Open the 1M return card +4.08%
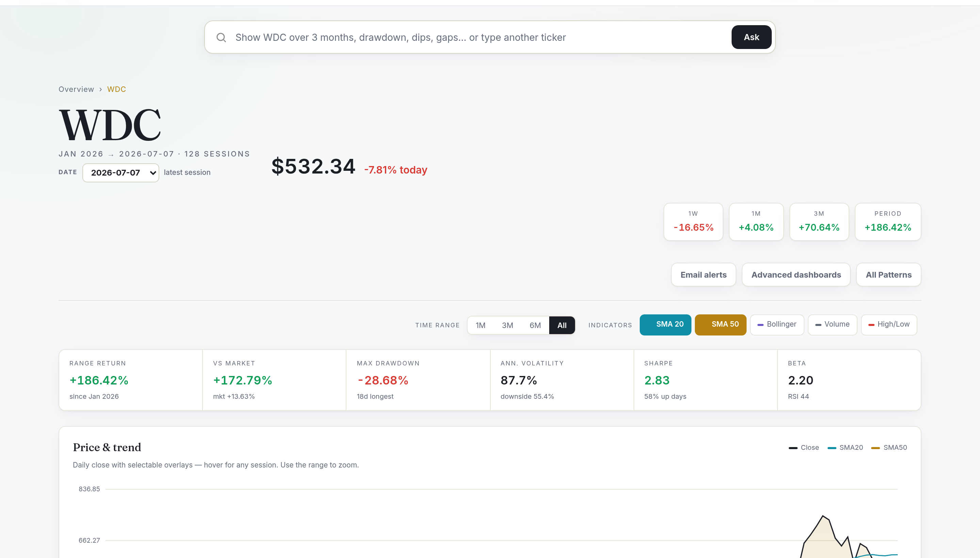This screenshot has width=980, height=558. tap(756, 222)
